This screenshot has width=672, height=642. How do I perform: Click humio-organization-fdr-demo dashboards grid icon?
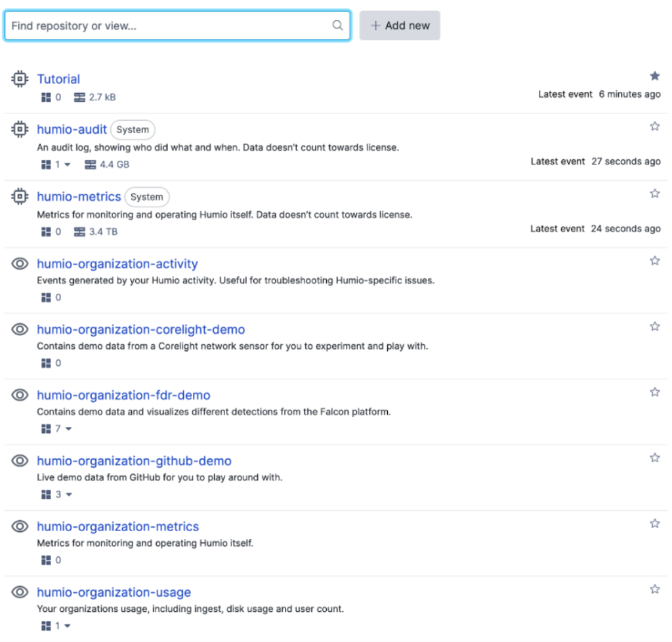[x=46, y=429]
